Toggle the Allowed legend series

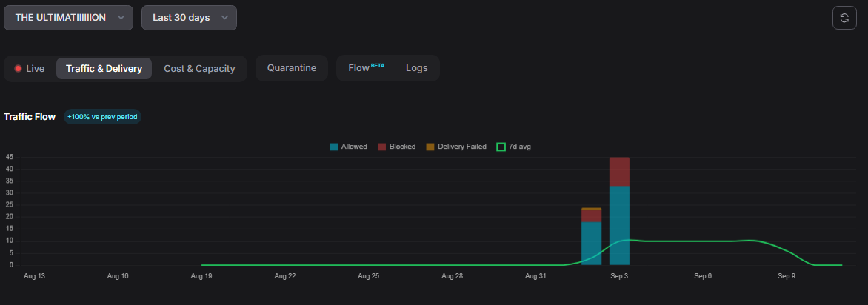tap(348, 147)
